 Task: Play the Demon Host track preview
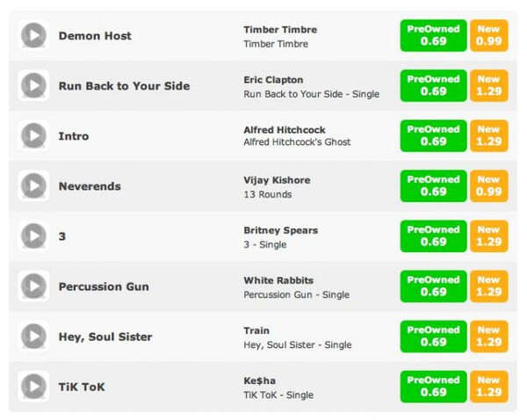(x=33, y=35)
